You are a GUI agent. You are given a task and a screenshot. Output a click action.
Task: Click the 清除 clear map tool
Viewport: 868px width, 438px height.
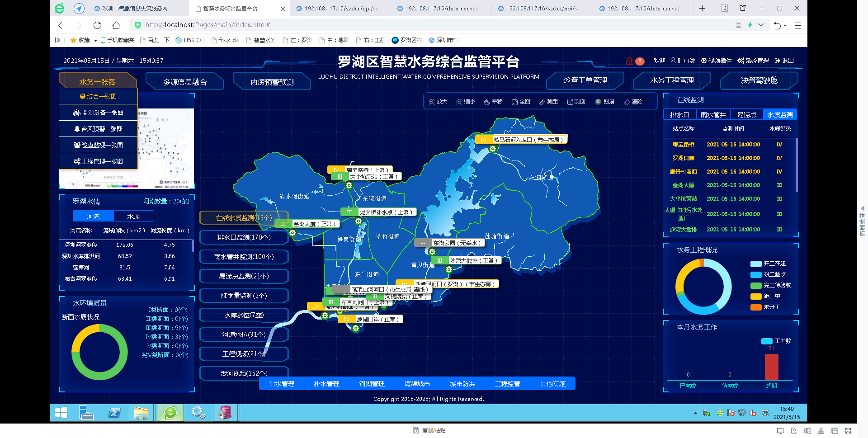pos(633,102)
